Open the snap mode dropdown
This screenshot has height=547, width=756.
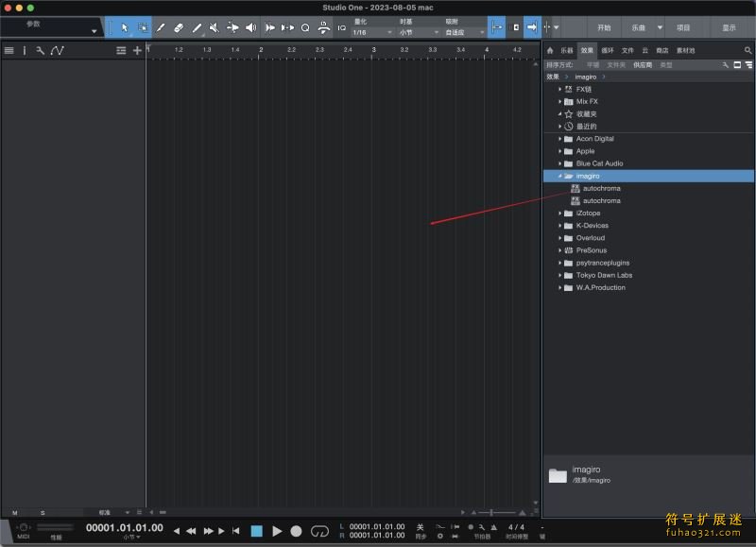(x=465, y=32)
